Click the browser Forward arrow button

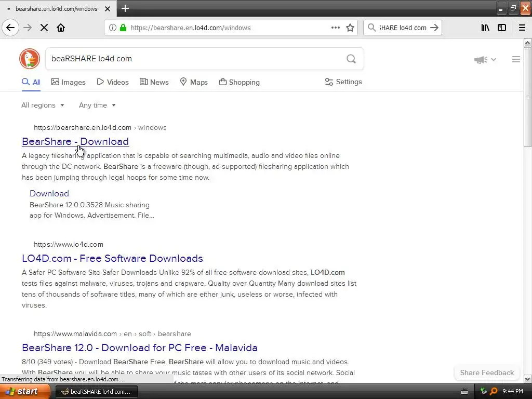[x=28, y=28]
